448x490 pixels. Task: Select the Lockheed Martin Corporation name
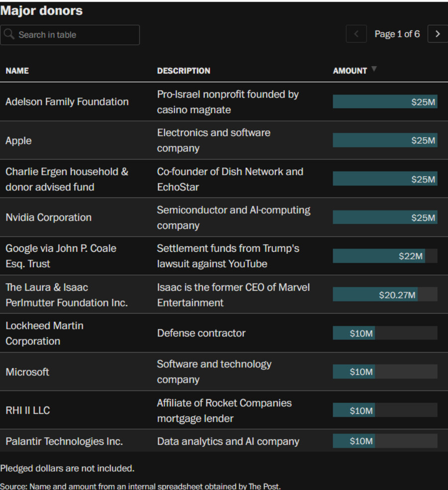(44, 333)
